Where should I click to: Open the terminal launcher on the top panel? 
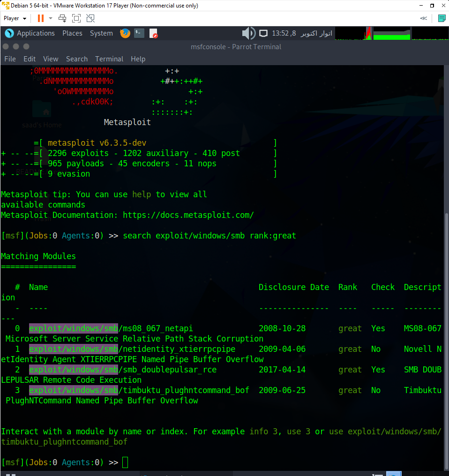pyautogui.click(x=139, y=33)
